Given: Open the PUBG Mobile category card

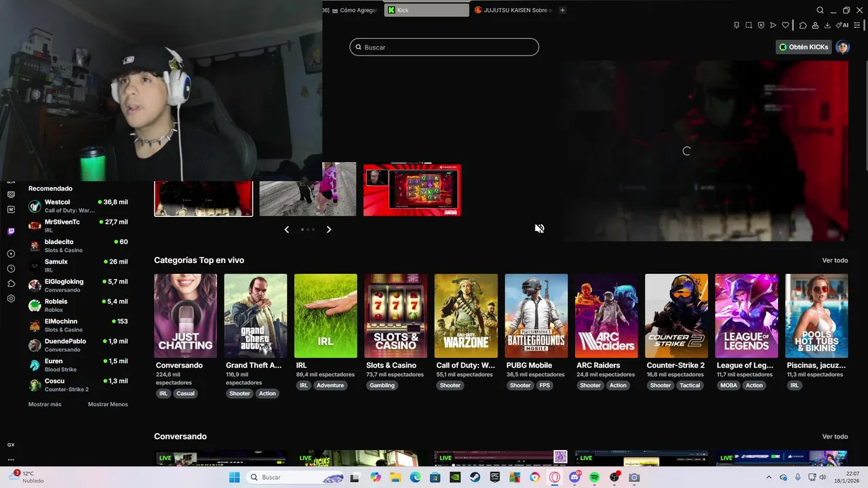Looking at the screenshot, I should pos(536,316).
